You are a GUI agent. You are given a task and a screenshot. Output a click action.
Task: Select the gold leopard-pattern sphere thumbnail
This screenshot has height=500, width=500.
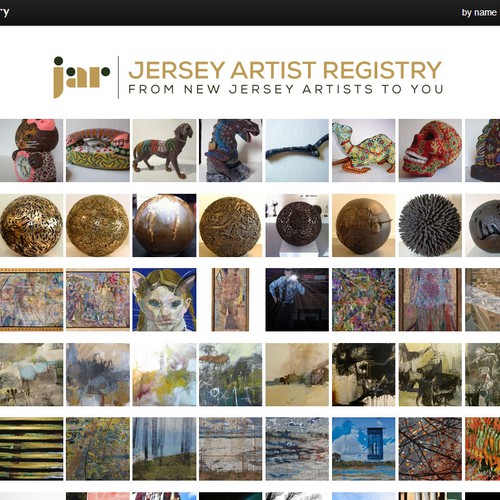[x=31, y=225]
